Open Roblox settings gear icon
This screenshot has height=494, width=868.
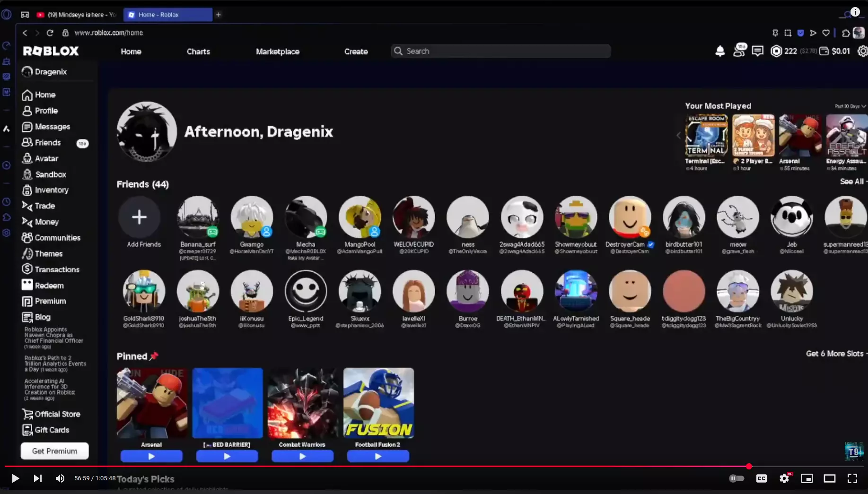point(862,51)
